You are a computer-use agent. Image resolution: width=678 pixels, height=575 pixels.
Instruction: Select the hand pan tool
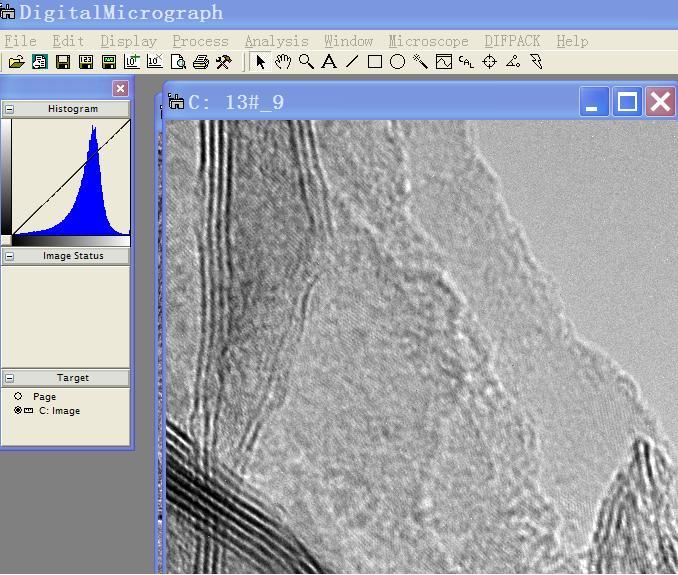[x=283, y=62]
